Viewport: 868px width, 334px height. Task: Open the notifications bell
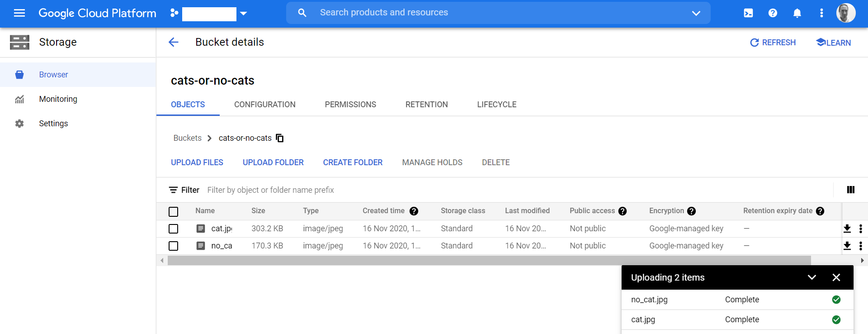[x=797, y=13]
